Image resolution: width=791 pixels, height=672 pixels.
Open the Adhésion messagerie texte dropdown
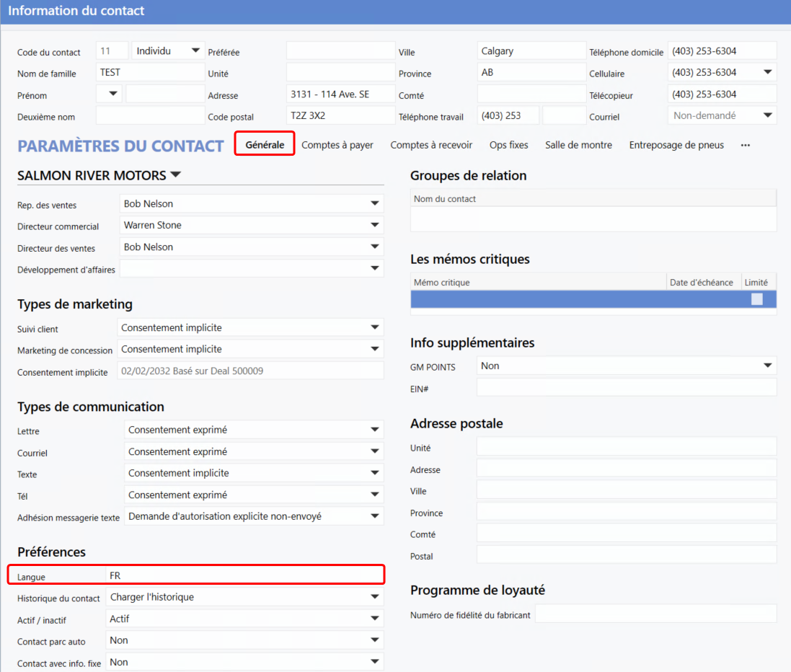click(x=374, y=516)
